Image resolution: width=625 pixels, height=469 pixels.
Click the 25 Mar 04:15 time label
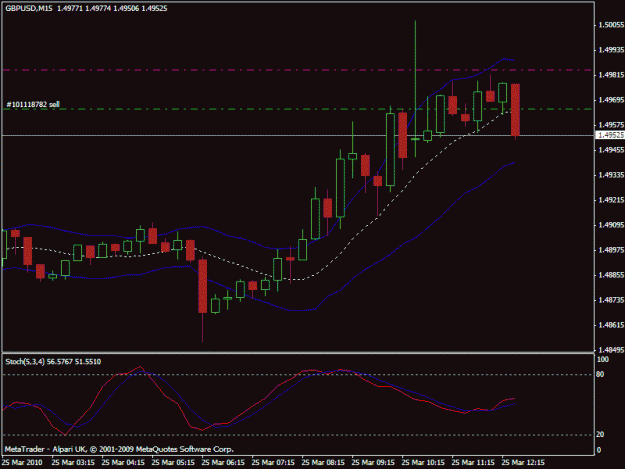[123, 463]
